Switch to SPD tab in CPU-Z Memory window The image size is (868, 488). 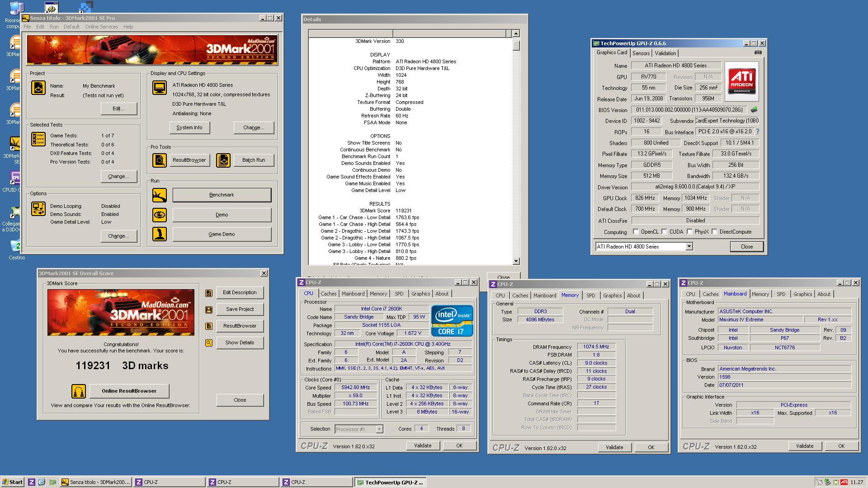pos(590,296)
